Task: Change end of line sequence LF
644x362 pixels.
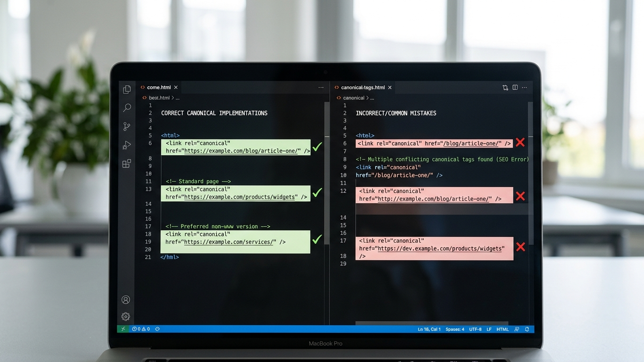Action: tap(489, 329)
